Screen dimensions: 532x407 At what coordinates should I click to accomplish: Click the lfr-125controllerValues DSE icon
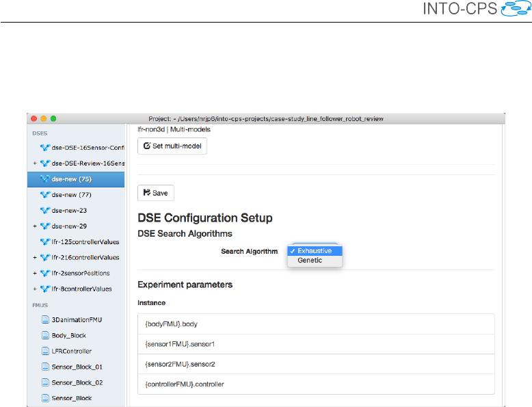(45, 241)
